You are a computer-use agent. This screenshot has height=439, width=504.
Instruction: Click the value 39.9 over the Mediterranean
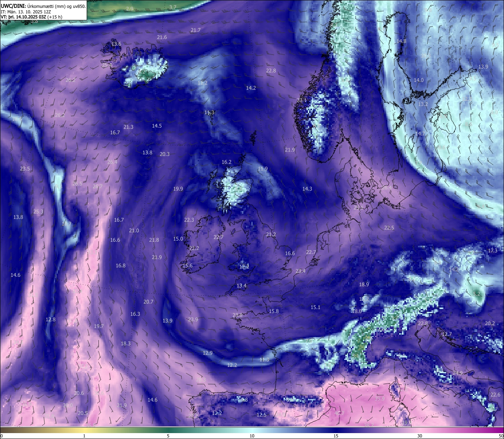click(380, 398)
